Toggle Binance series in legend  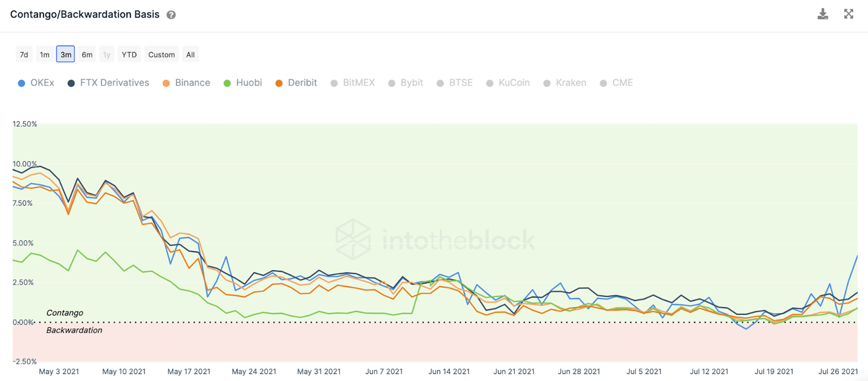[x=186, y=83]
